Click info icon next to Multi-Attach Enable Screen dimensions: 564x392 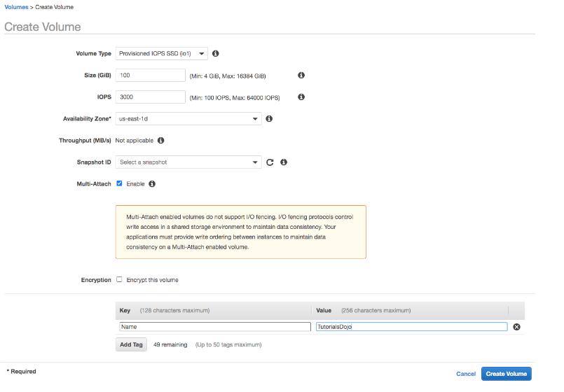pyautogui.click(x=152, y=184)
